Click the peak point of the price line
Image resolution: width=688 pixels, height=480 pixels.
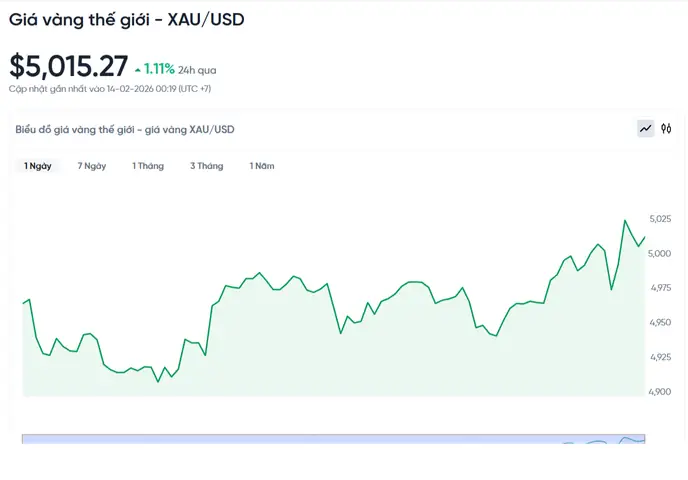(x=625, y=220)
